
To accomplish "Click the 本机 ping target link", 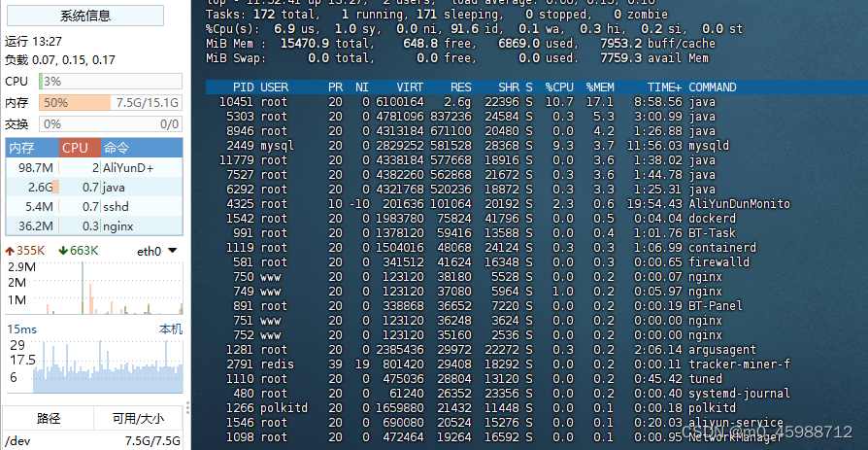I will coord(171,329).
